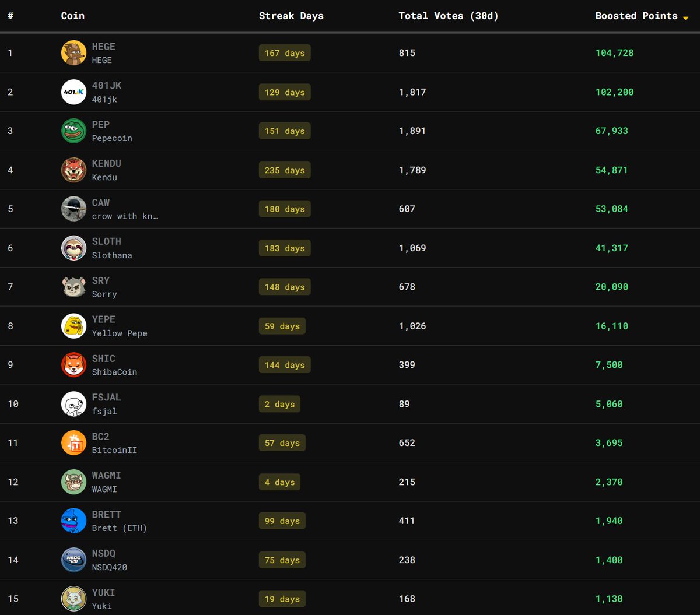The height and width of the screenshot is (615, 700).
Task: Click boosted points value 53,084
Action: pos(612,209)
